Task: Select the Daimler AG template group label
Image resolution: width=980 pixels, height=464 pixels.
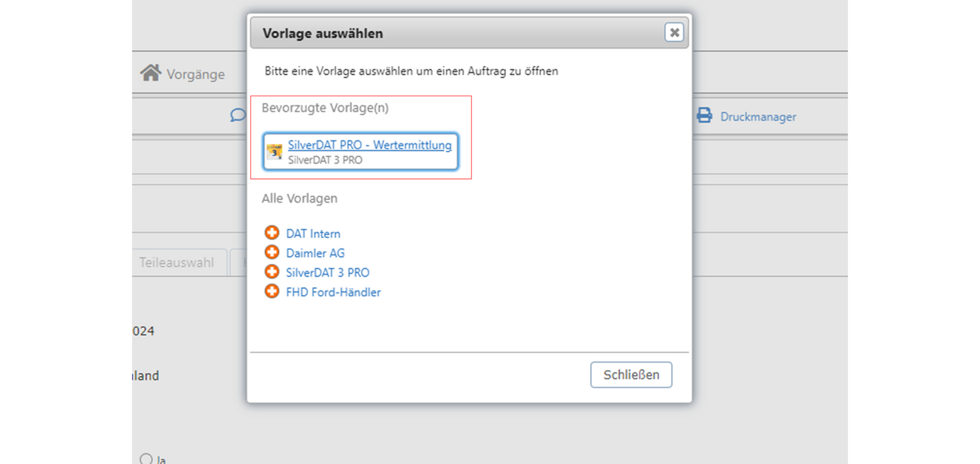Action: click(x=316, y=253)
